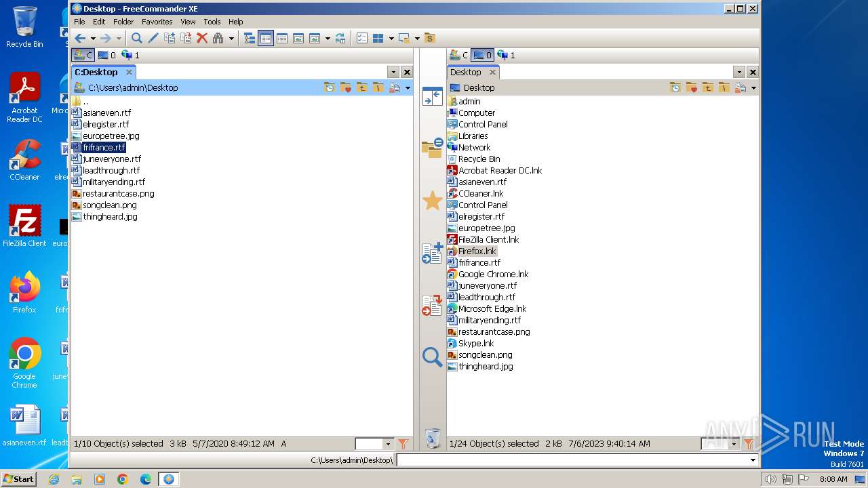Open the magnifier Quick view tool in toolbar
The width and height of the screenshot is (868, 488).
click(x=137, y=39)
